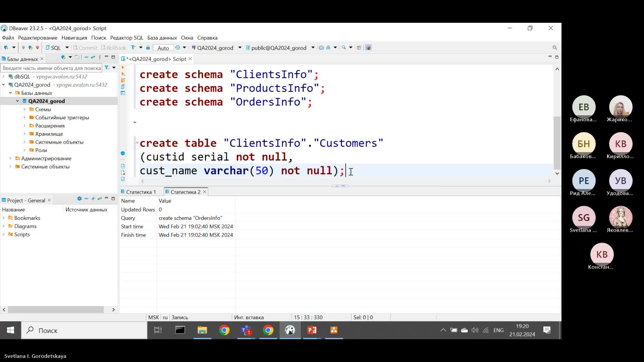The height and width of the screenshot is (362, 644).
Task: Open the SQL button dropdown arrow
Action: tap(67, 48)
